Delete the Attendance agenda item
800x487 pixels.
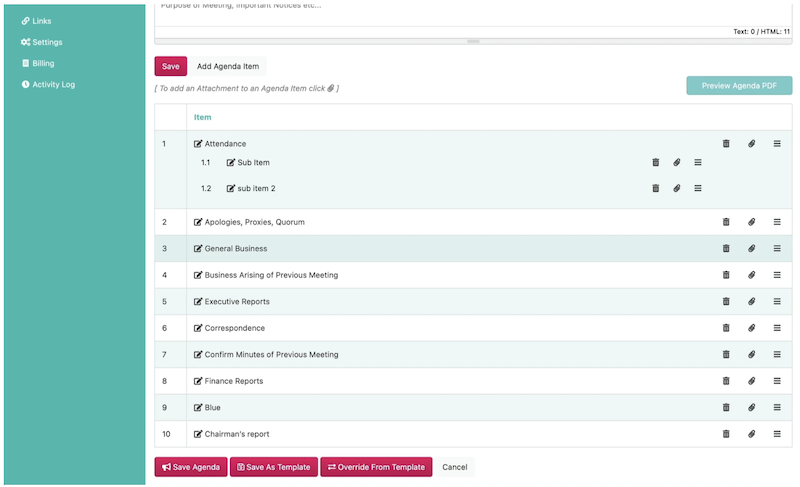(x=726, y=144)
